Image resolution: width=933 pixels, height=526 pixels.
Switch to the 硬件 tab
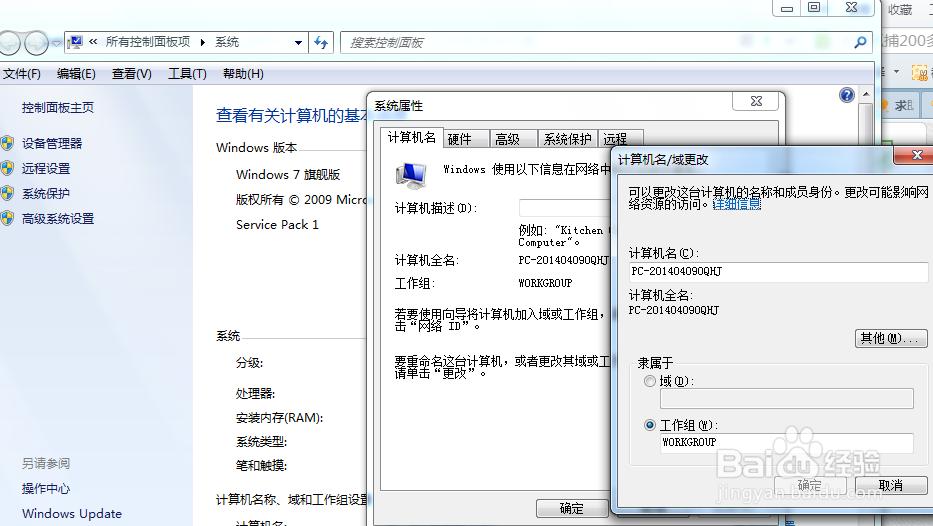(x=466, y=139)
